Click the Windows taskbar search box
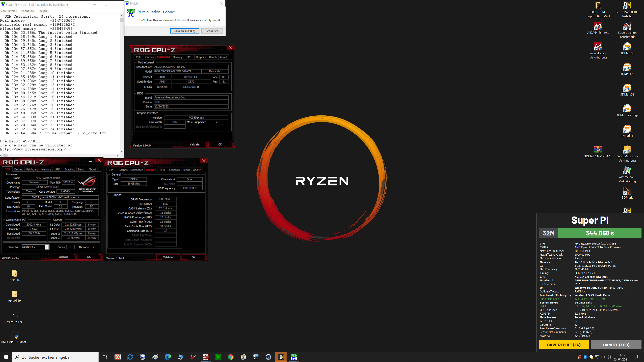The height and width of the screenshot is (362, 644). click(x=56, y=357)
